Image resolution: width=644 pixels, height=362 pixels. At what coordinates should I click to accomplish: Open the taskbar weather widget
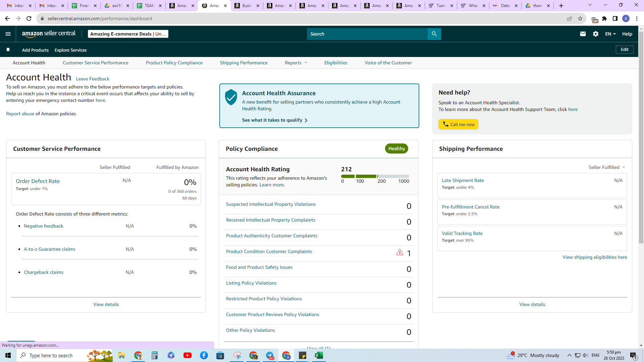533,355
